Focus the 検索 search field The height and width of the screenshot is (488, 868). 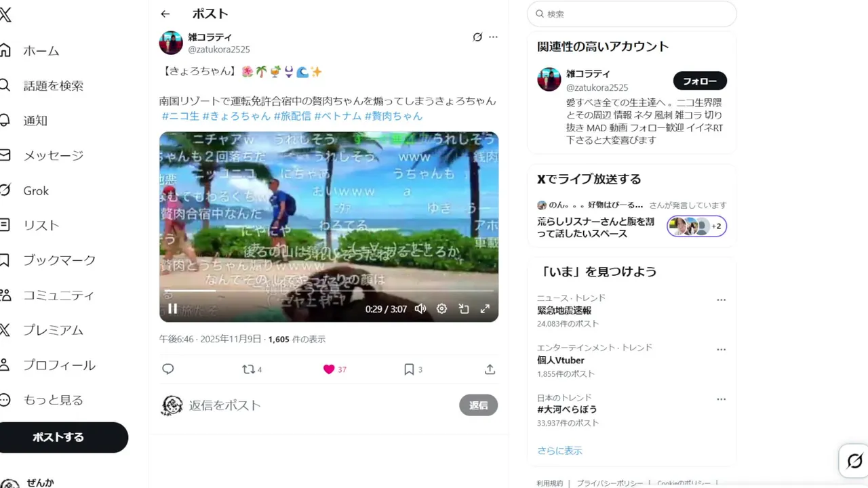point(632,14)
